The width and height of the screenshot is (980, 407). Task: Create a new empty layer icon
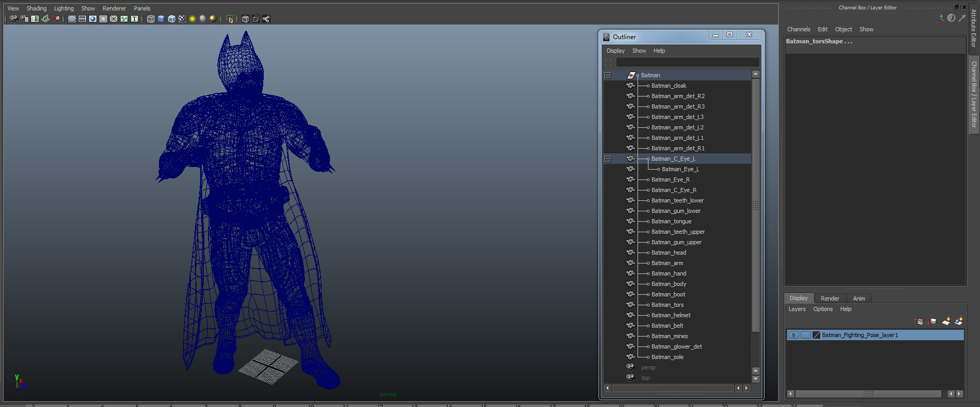tap(946, 321)
